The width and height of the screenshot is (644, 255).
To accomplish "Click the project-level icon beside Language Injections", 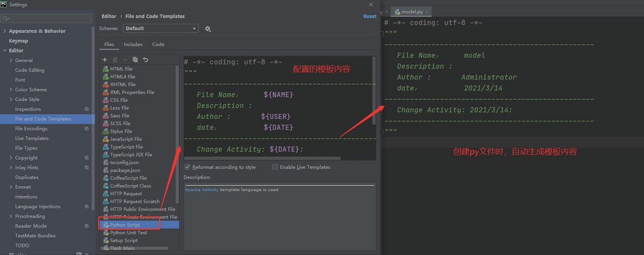I will 87,207.
